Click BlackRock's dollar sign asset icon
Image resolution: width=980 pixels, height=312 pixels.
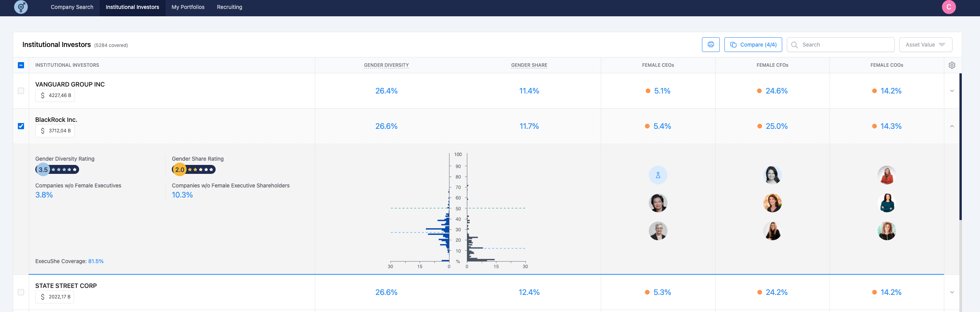pyautogui.click(x=43, y=131)
